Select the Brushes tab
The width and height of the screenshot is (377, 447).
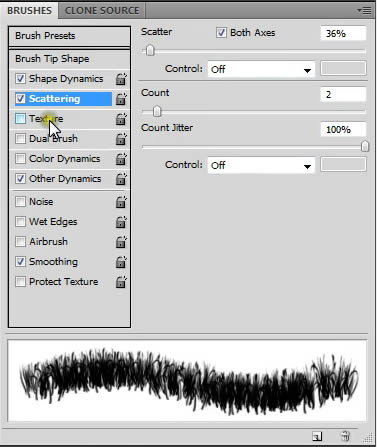(x=29, y=11)
